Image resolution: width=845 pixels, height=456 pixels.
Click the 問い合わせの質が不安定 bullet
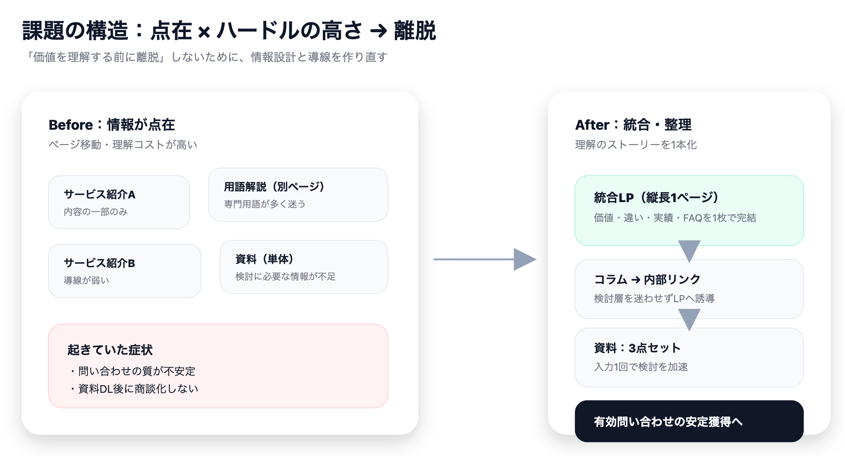pos(132,371)
